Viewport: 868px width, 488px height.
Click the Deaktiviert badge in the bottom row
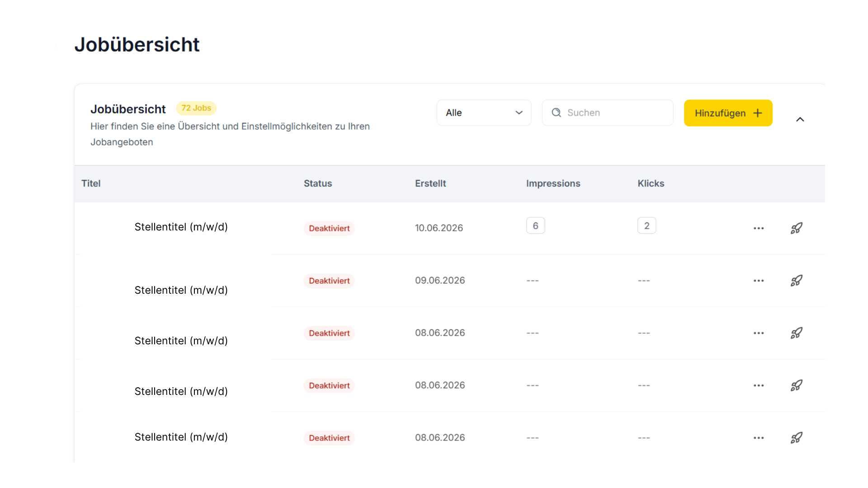click(x=329, y=438)
